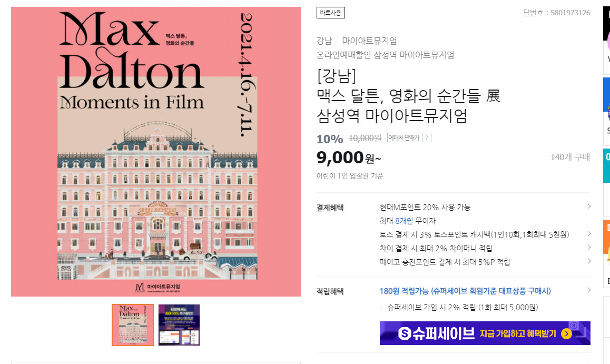Select the Max Dalton poster thumbnail

133,325
